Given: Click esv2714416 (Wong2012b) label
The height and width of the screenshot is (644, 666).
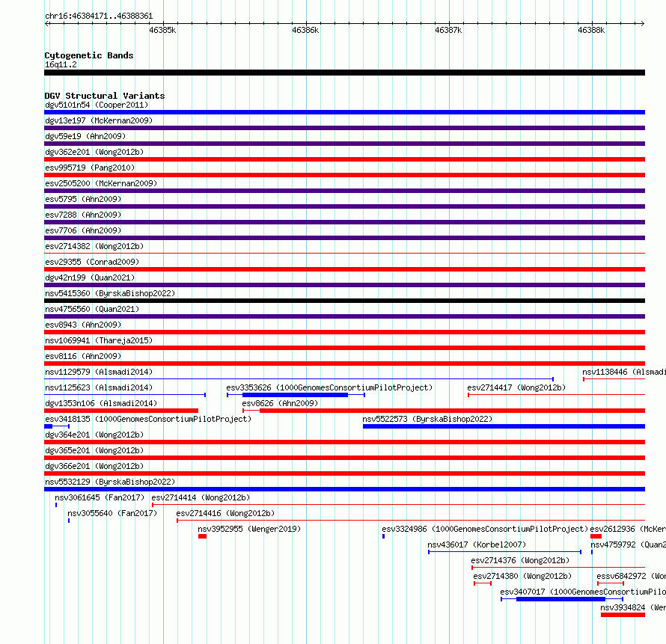Looking at the screenshot, I should click(225, 513).
